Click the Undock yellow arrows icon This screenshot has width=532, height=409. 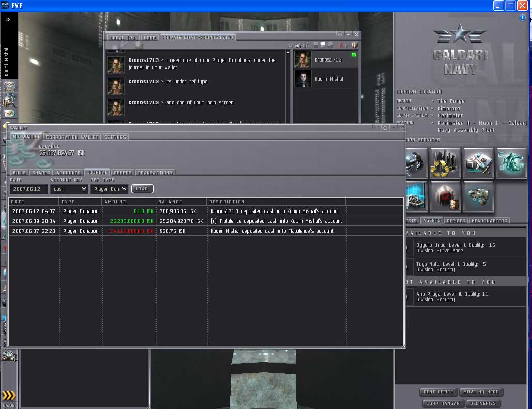(x=9, y=395)
